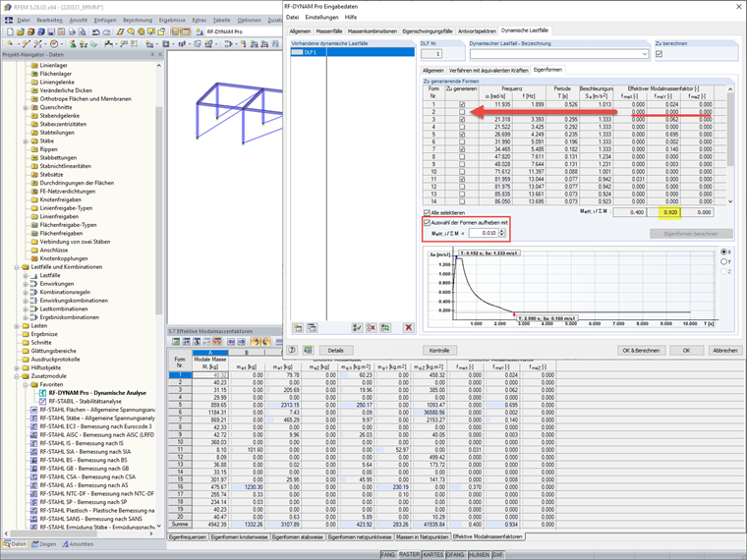Select the Y direction radio button

tap(723, 261)
